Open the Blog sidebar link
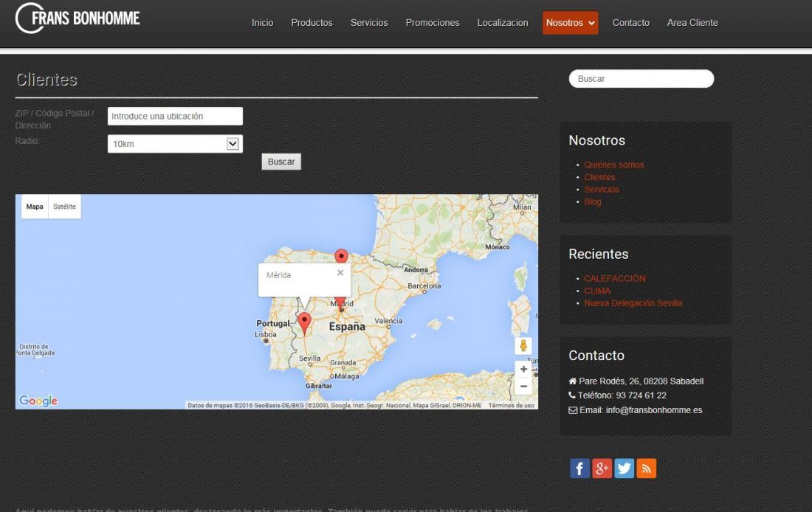 click(x=593, y=202)
